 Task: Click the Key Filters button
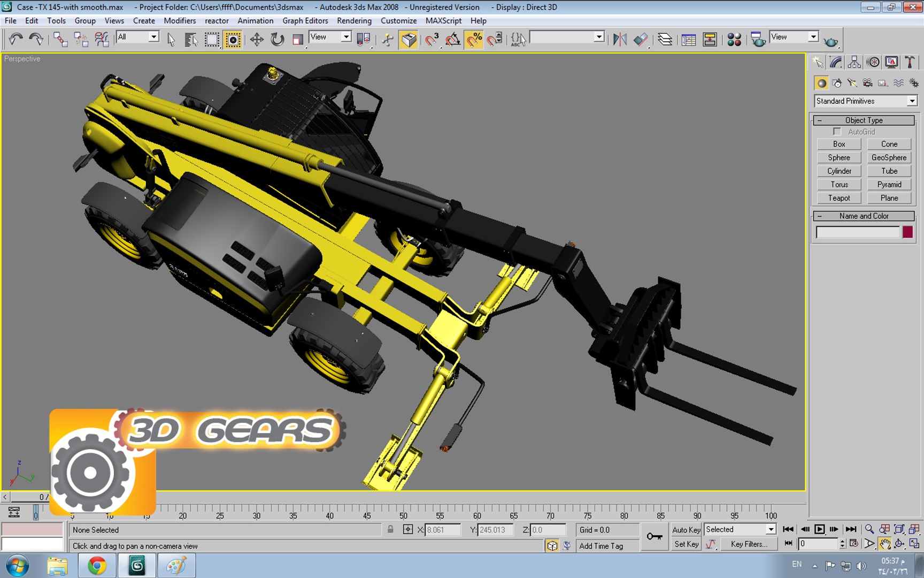(749, 544)
